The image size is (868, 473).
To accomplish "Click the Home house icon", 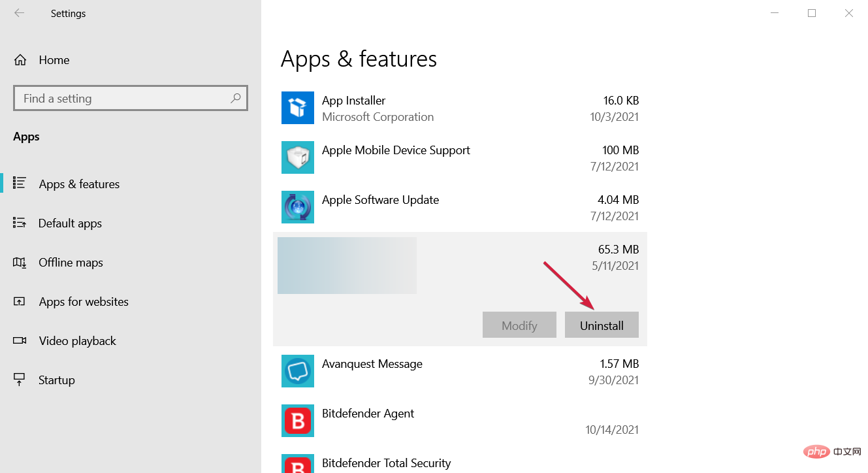I will 20,60.
